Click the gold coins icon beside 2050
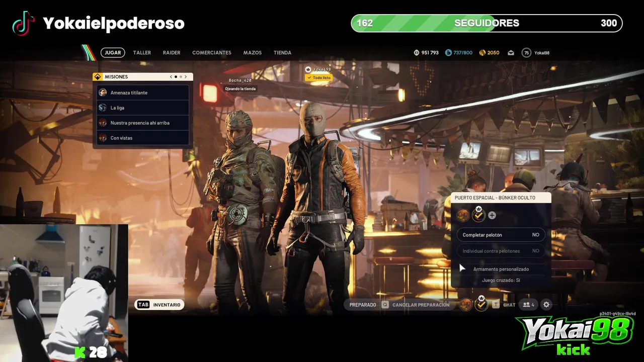644x362 pixels. (482, 53)
